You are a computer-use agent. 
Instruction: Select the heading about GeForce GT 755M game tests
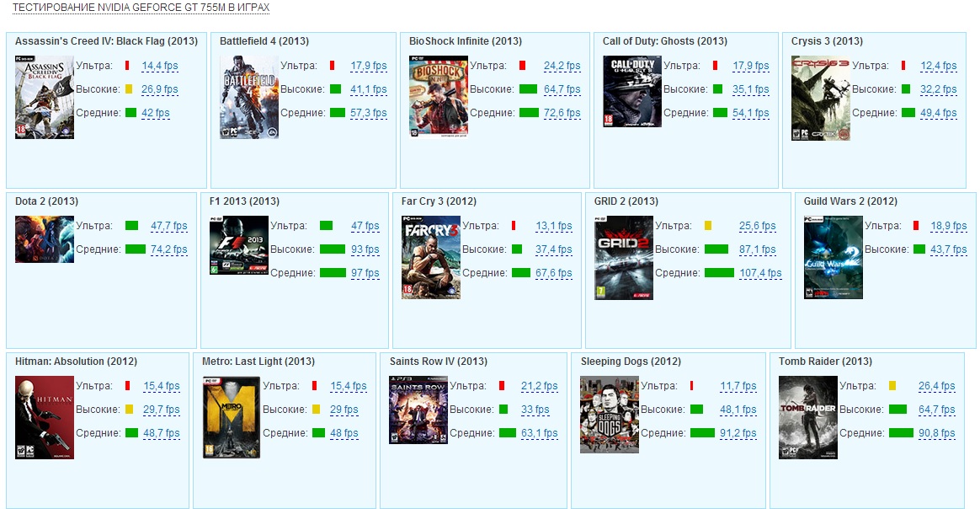[141, 8]
